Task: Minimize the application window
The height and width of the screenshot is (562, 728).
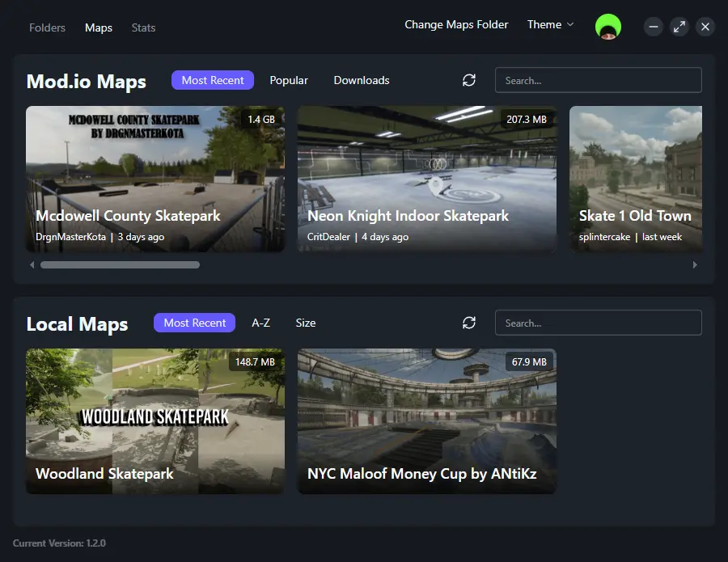Action: (654, 27)
